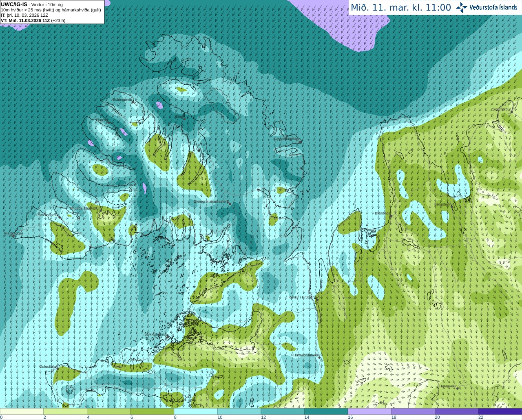Select the IT: þri. 10. 03. 2026 12Z line

pos(24,15)
